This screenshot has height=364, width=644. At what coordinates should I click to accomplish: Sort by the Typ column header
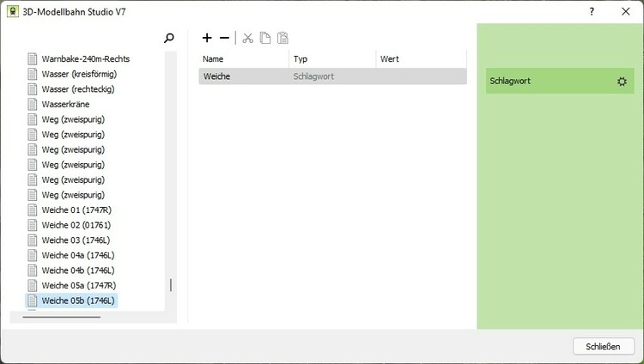[332, 58]
